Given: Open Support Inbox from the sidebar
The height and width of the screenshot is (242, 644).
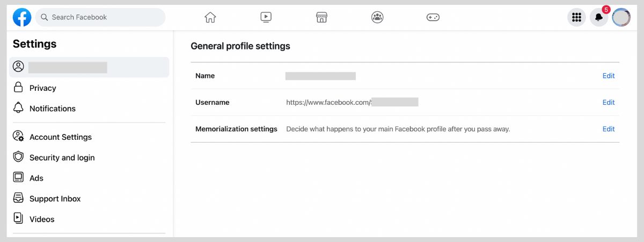Looking at the screenshot, I should (x=55, y=198).
